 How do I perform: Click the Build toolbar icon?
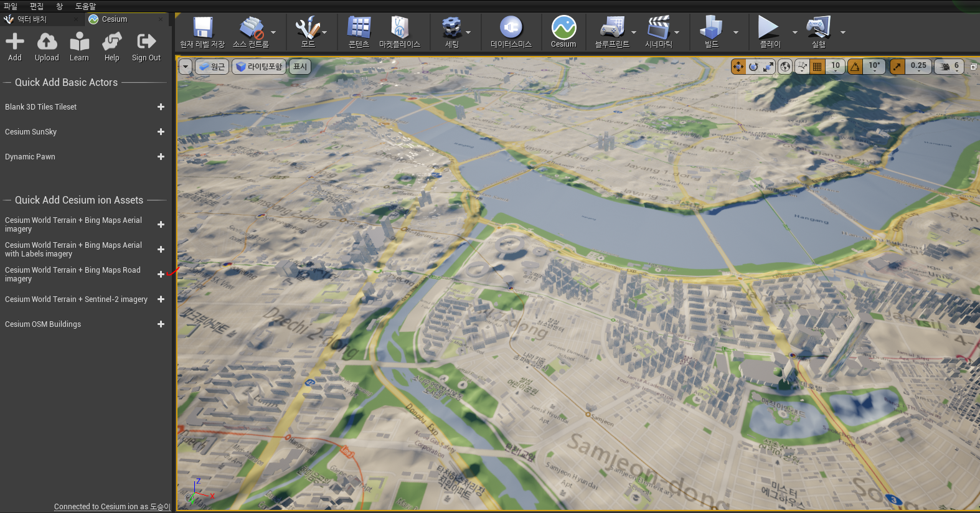[x=712, y=32]
